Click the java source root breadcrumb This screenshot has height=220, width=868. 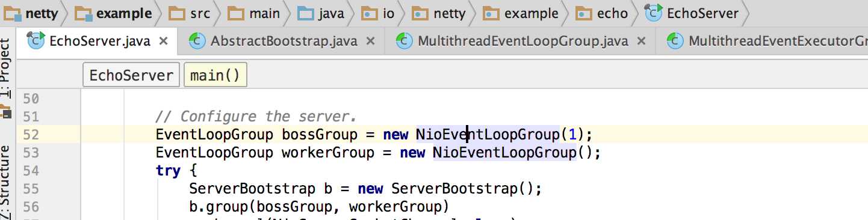click(321, 13)
